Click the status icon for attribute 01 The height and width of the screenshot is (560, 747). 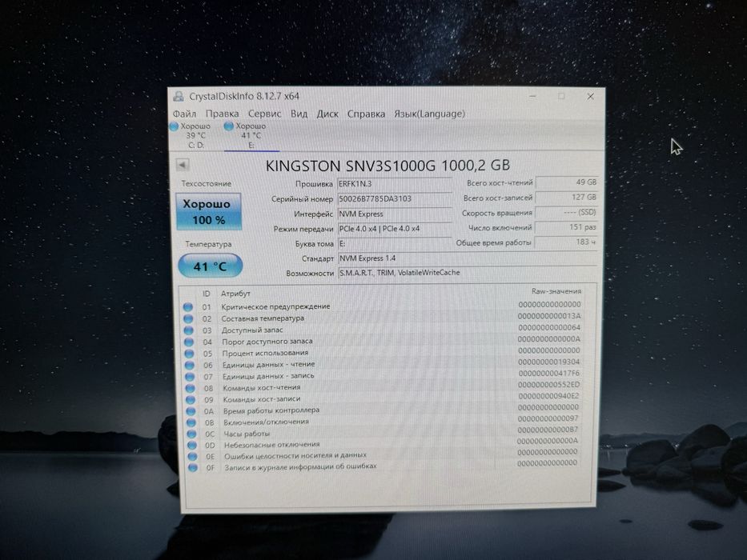click(x=187, y=307)
